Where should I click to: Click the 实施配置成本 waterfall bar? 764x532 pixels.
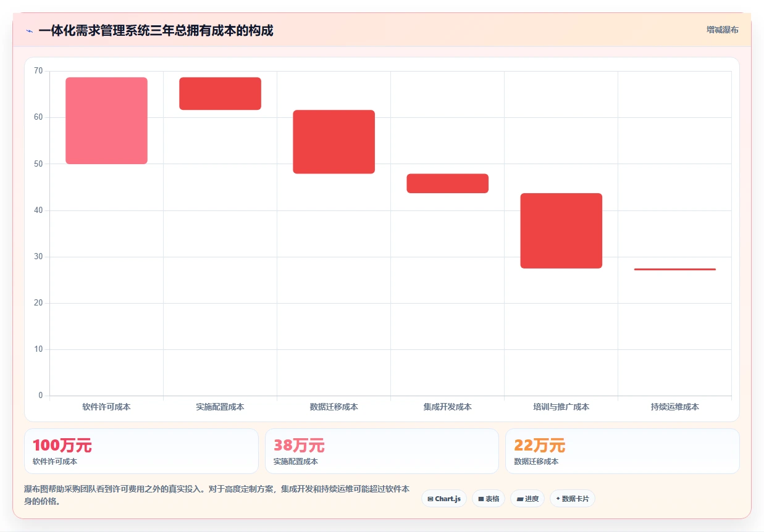pyautogui.click(x=220, y=94)
